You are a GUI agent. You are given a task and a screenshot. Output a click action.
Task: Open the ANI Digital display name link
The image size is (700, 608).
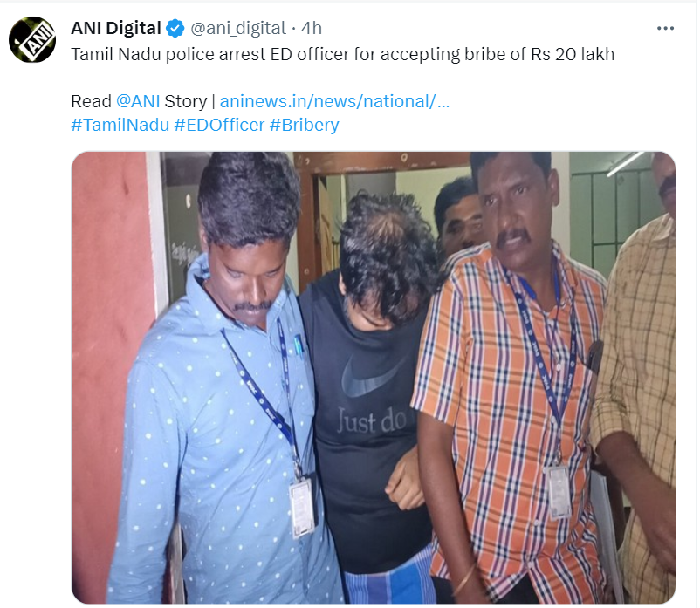pyautogui.click(x=115, y=28)
